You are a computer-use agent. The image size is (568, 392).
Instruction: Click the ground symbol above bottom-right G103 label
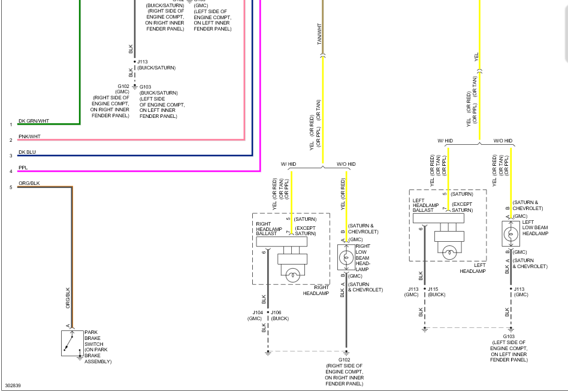(x=510, y=329)
